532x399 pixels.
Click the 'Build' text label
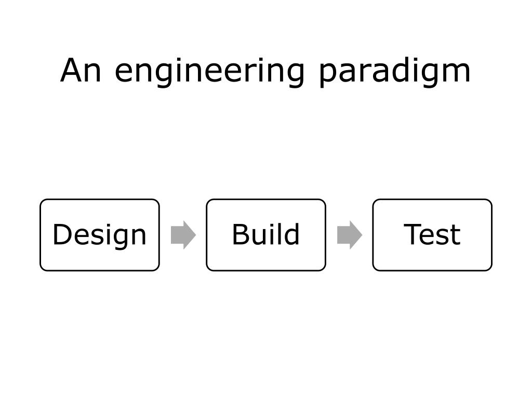pos(265,234)
